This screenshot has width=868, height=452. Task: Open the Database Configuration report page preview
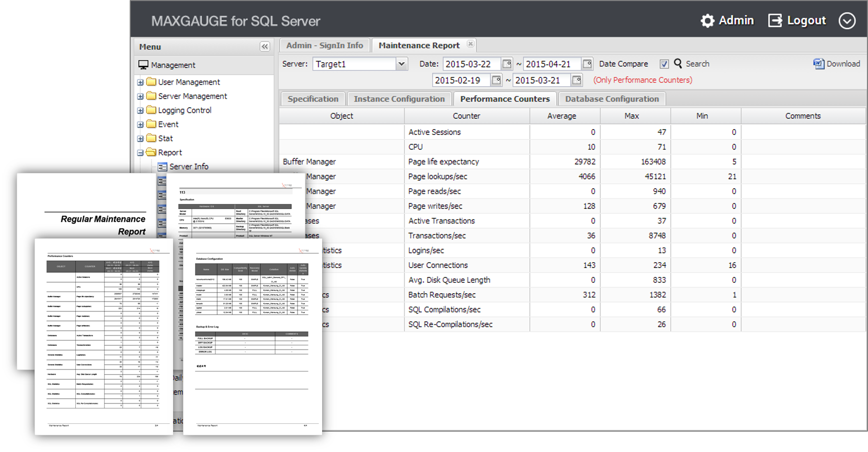pyautogui.click(x=253, y=337)
